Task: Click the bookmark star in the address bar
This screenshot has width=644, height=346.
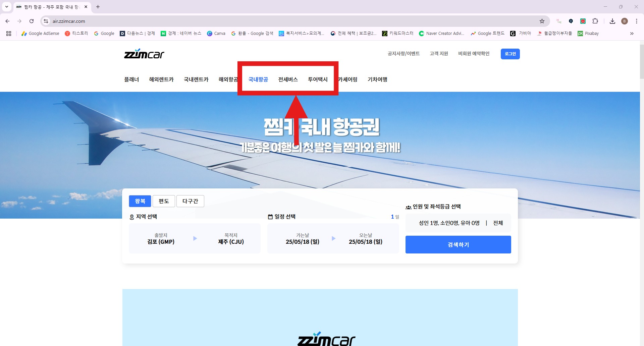Action: (x=542, y=21)
